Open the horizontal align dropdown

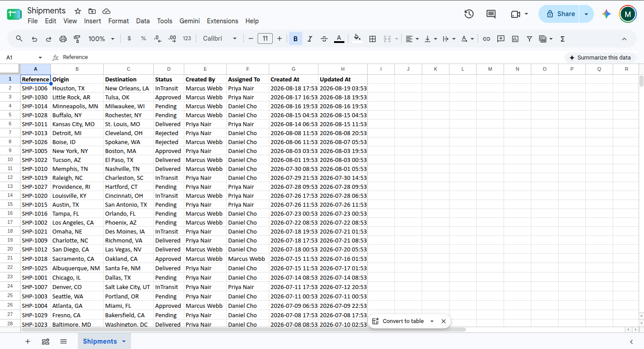pyautogui.click(x=412, y=39)
